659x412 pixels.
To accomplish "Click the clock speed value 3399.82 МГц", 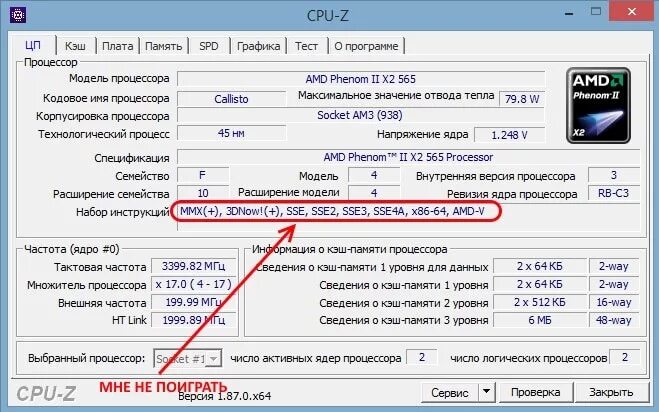I will pos(193,266).
